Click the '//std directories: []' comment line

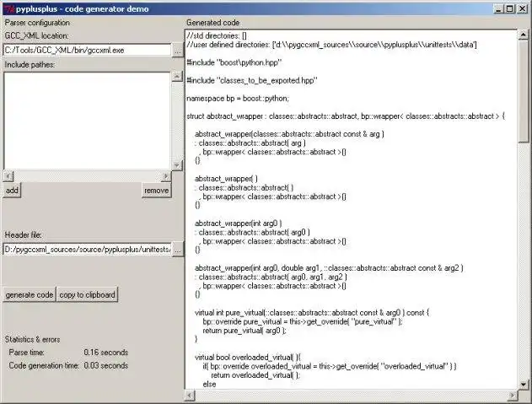click(217, 35)
